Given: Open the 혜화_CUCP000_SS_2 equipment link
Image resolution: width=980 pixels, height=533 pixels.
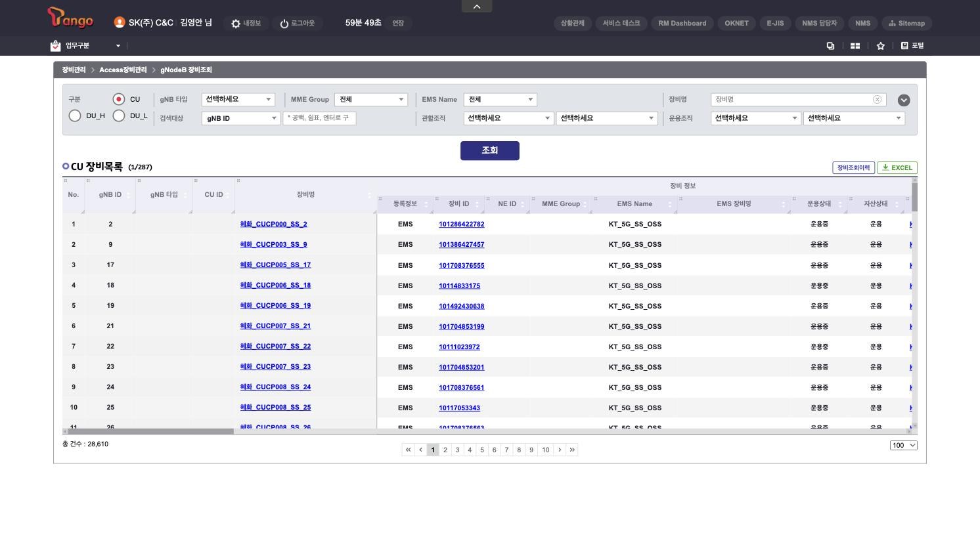Looking at the screenshot, I should pyautogui.click(x=273, y=224).
